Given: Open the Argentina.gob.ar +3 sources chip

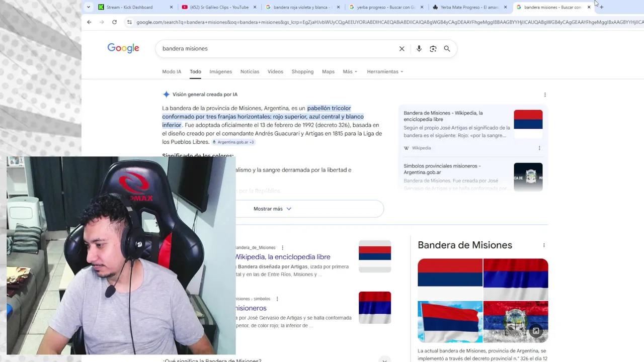Looking at the screenshot, I should 233,142.
